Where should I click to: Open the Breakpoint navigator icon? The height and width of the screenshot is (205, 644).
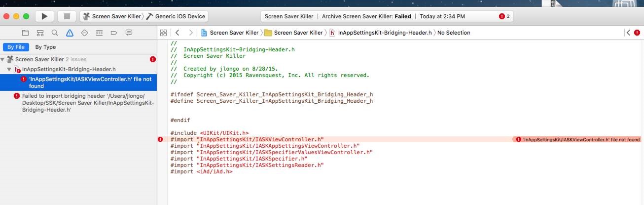point(114,33)
